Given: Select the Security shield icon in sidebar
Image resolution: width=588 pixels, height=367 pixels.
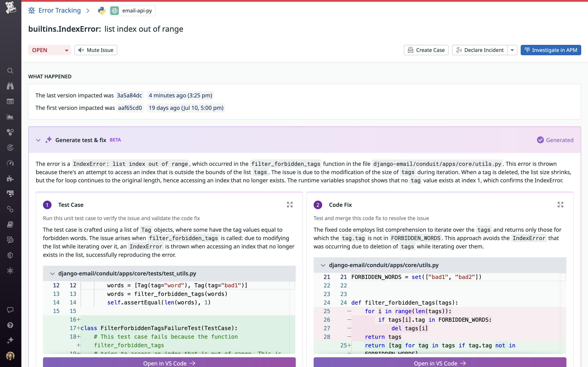Looking at the screenshot, I should pos(10,255).
